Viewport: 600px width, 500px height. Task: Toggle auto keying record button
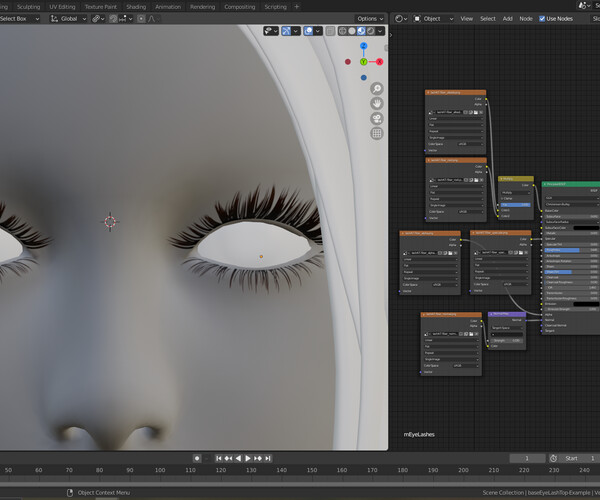click(197, 458)
